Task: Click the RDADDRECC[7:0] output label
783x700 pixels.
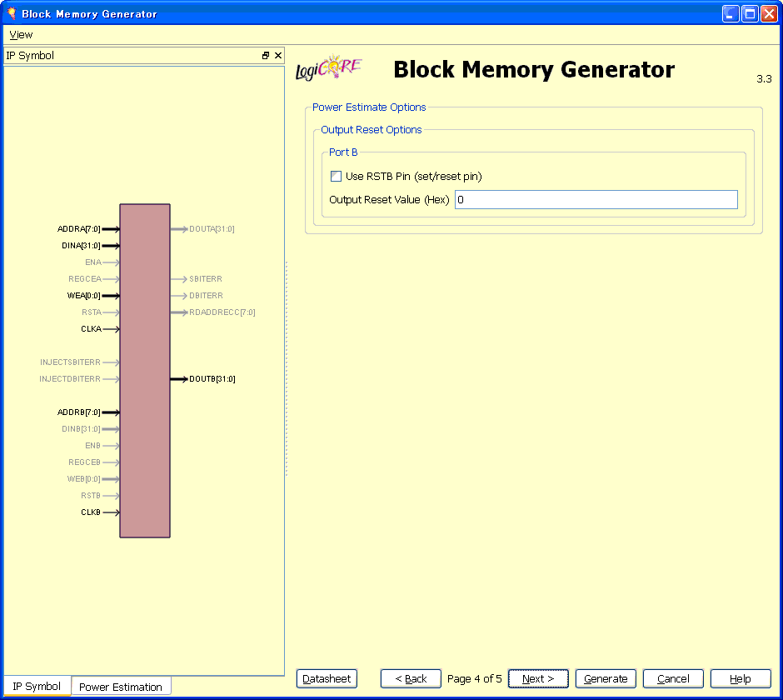Action: coord(222,312)
